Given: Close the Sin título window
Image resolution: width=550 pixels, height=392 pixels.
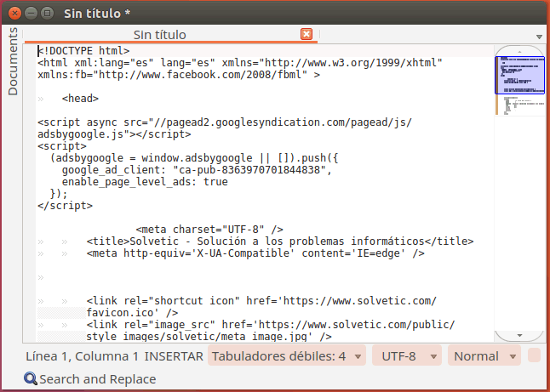Looking at the screenshot, I should tap(12, 13).
